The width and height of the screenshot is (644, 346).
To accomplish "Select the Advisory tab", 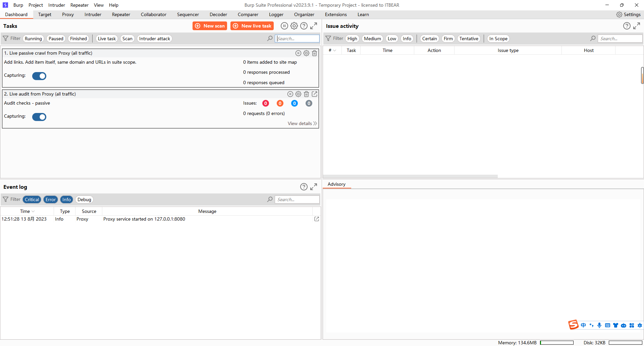I will (336, 184).
